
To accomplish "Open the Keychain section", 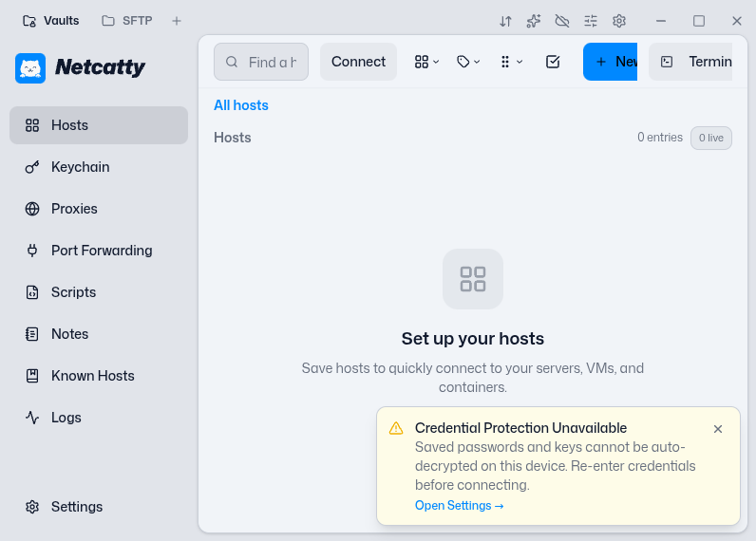I will coord(99,167).
